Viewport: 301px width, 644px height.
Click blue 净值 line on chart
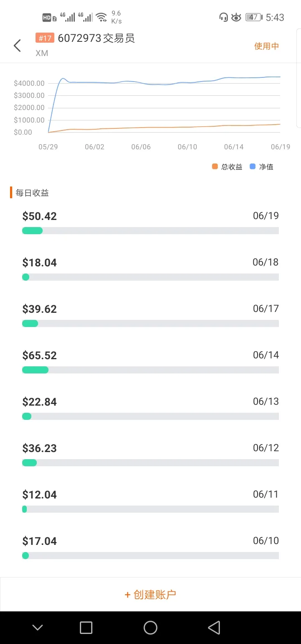tap(167, 82)
